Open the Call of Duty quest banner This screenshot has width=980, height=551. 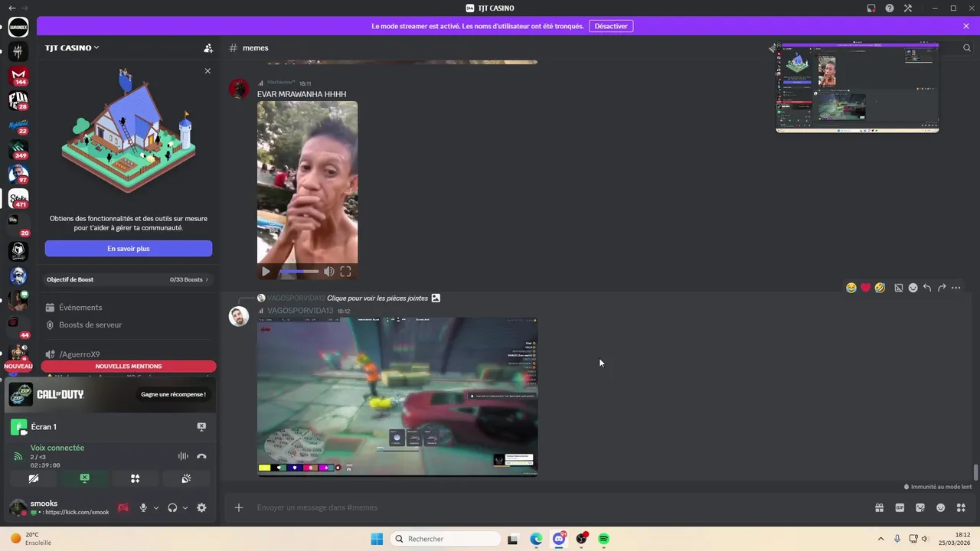tap(111, 395)
